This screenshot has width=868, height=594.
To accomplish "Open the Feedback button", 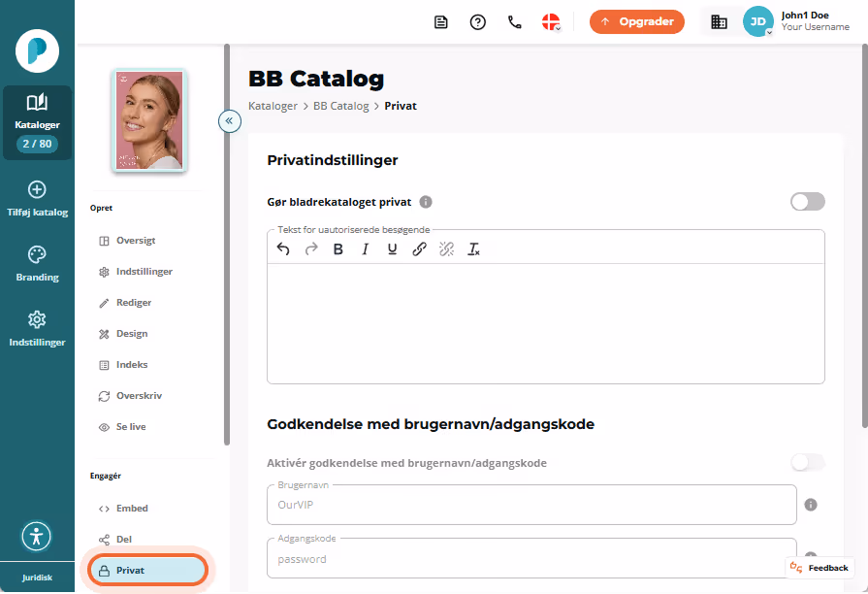I will pos(820,568).
